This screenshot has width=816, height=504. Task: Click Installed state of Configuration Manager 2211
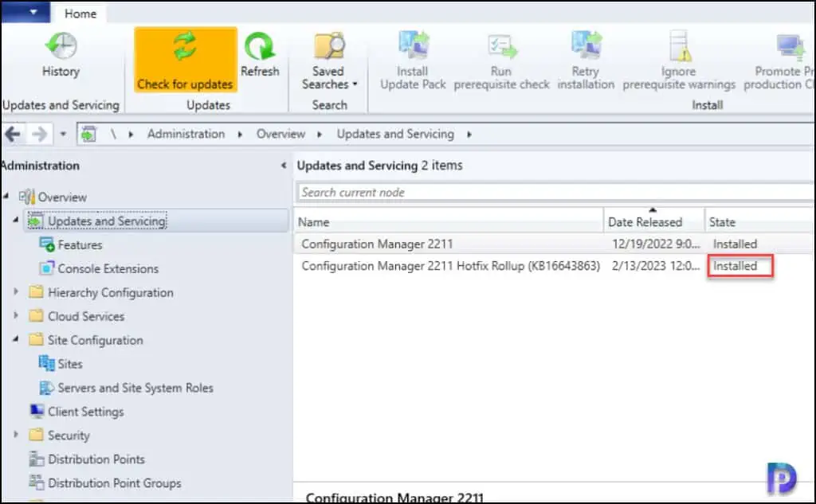coord(735,244)
